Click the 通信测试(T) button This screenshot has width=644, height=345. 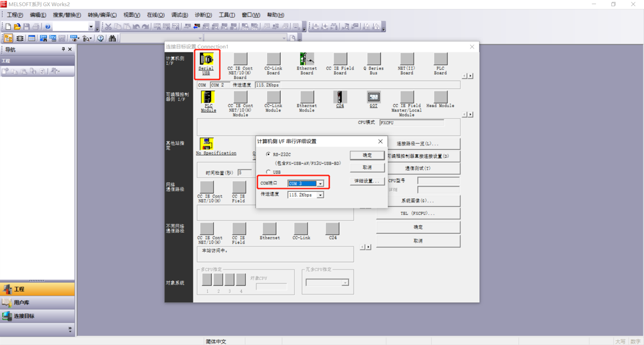pyautogui.click(x=418, y=169)
